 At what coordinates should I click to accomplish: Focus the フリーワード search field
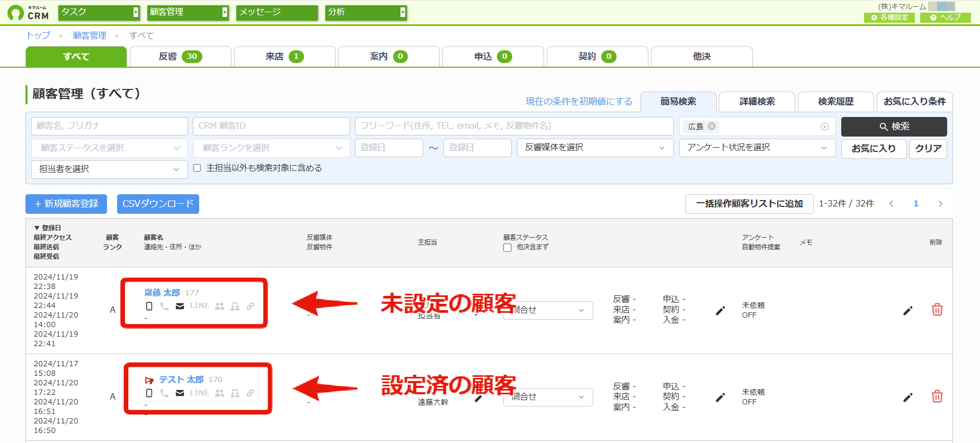click(x=514, y=126)
